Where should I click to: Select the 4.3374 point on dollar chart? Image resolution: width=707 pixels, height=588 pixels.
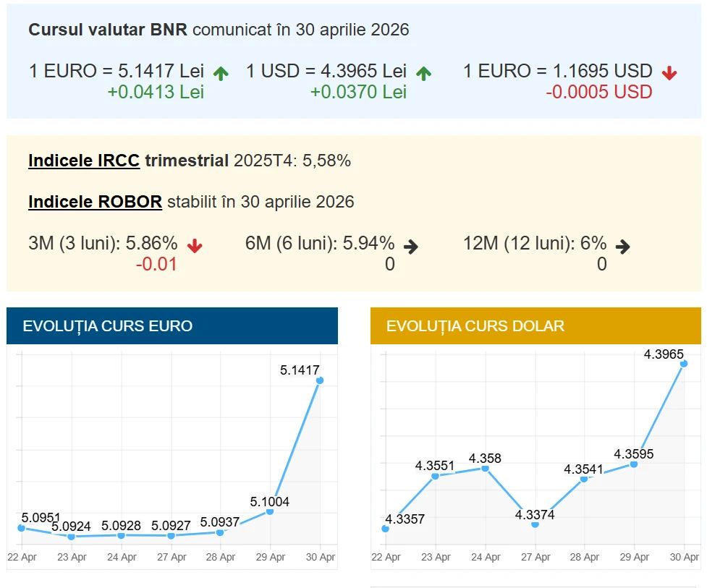tap(535, 524)
